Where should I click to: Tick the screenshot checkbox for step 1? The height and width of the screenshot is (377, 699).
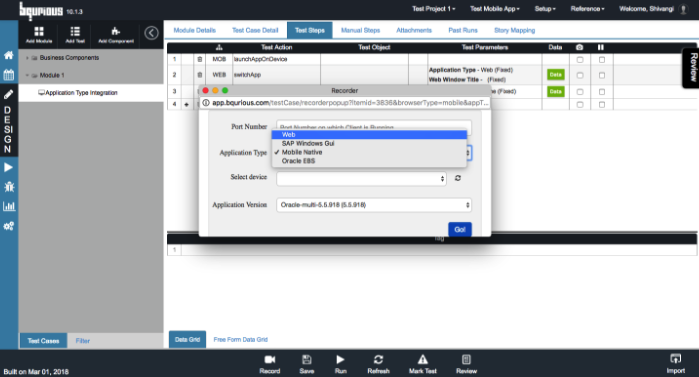pyautogui.click(x=580, y=59)
